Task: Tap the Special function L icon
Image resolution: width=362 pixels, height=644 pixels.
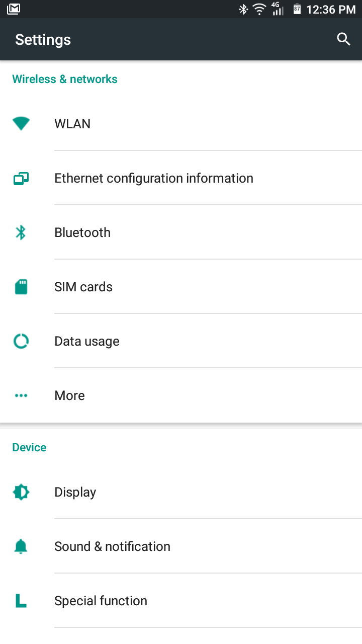Action: point(21,601)
